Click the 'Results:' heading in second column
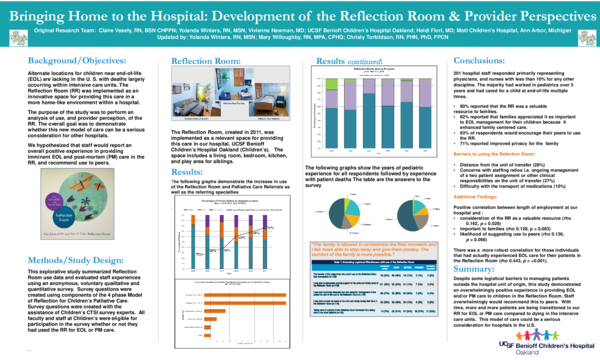The height and width of the screenshot is (360, 600). [x=187, y=172]
